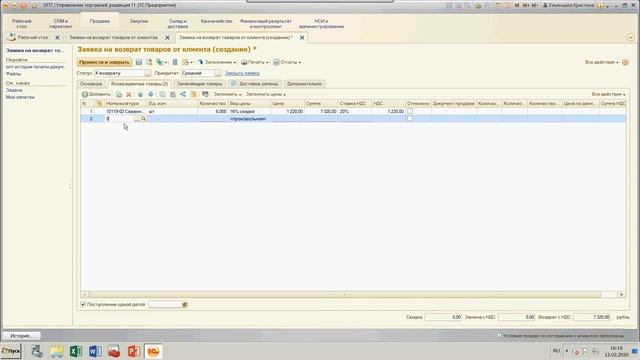The width and height of the screenshot is (640, 360).
Task: Click the Возврат с НДС total field
Action: (x=592, y=317)
